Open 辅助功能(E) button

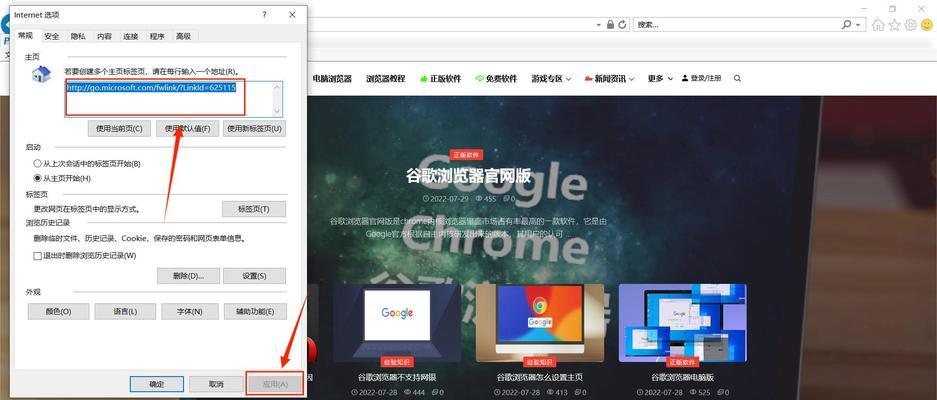click(255, 312)
